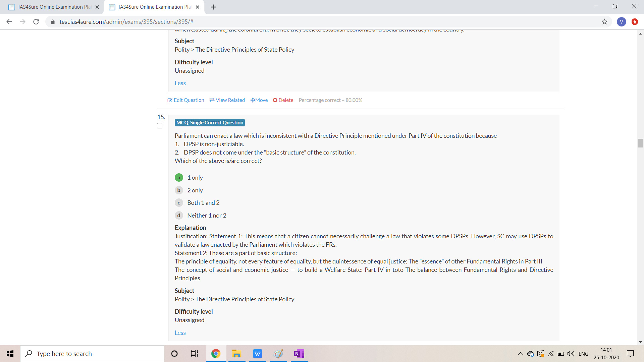Open OneNote from the taskbar

(x=299, y=354)
